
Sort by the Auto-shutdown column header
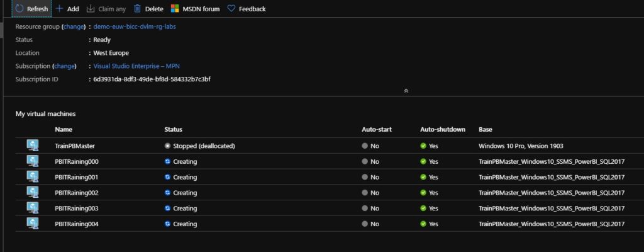point(443,129)
